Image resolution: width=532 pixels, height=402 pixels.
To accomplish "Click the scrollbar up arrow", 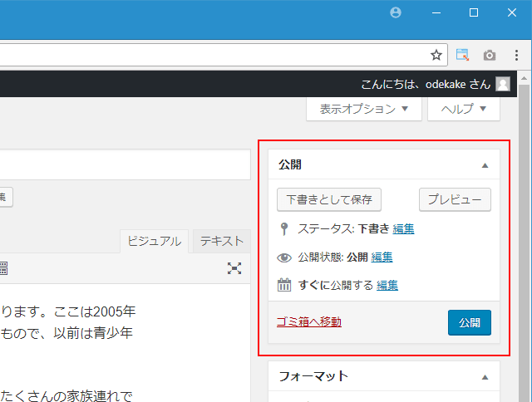I will [x=524, y=79].
